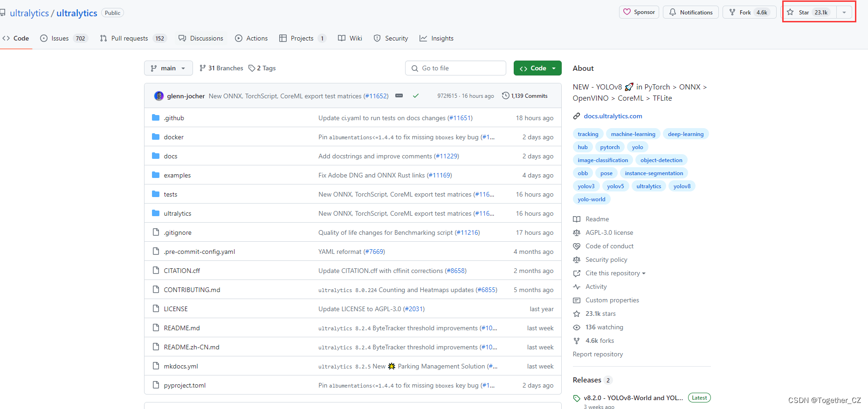868x409 pixels.
Task: Click the Sponsor heart button
Action: (x=639, y=12)
